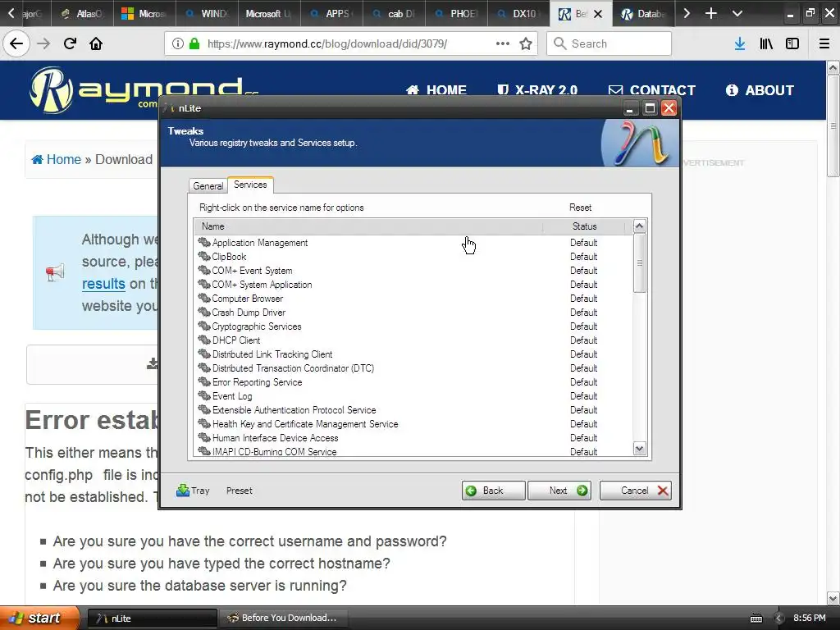Switch to nLite in the taskbar
The width and height of the screenshot is (840, 630).
(x=152, y=619)
